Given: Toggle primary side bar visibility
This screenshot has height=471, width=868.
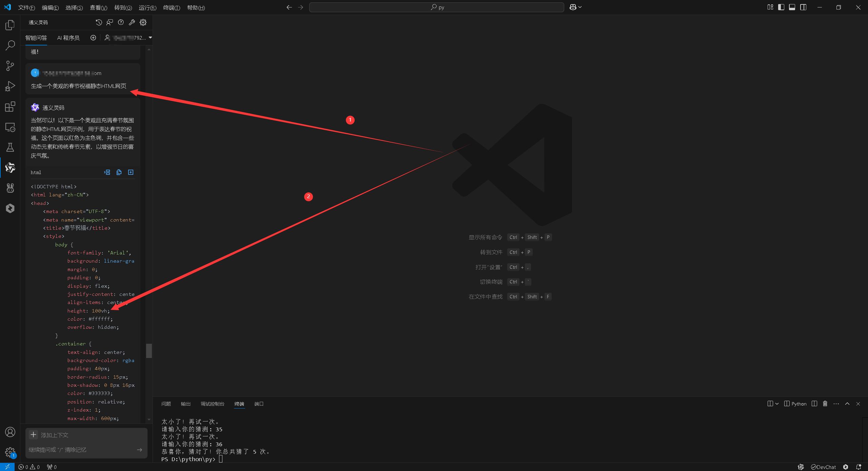Looking at the screenshot, I should (781, 7).
